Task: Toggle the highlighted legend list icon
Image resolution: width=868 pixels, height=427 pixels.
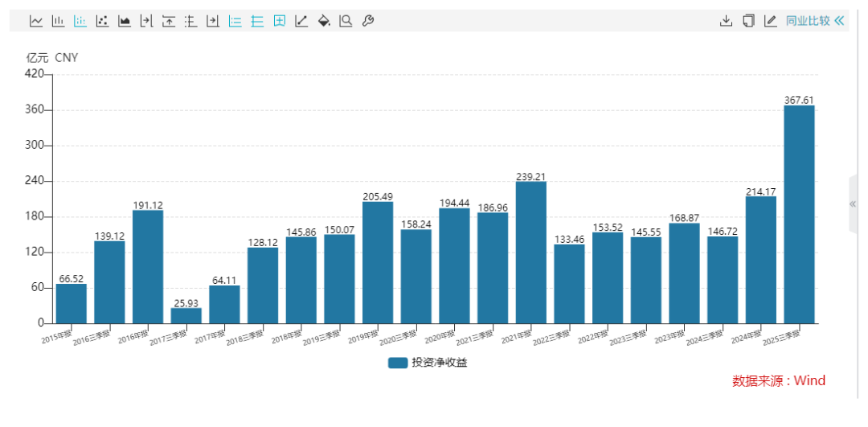Action: pos(235,21)
